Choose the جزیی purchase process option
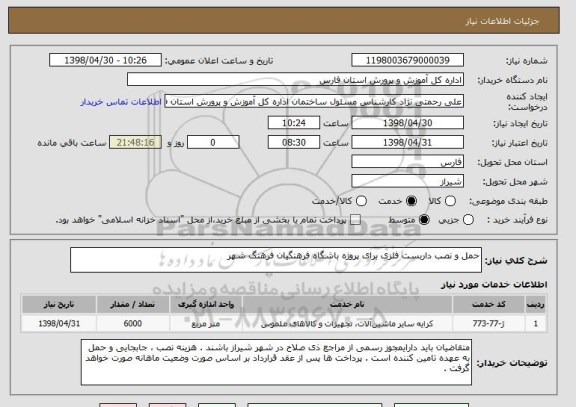The image size is (576, 407). coord(468,220)
